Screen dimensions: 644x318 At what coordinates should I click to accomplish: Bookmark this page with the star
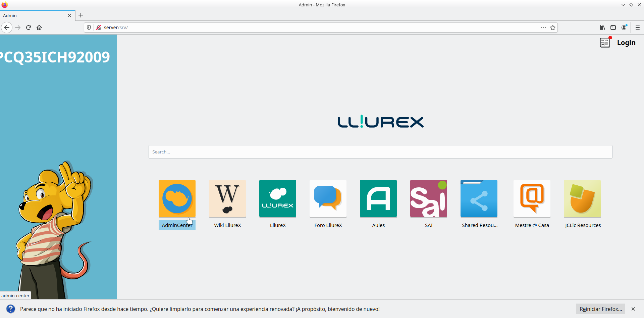click(553, 28)
